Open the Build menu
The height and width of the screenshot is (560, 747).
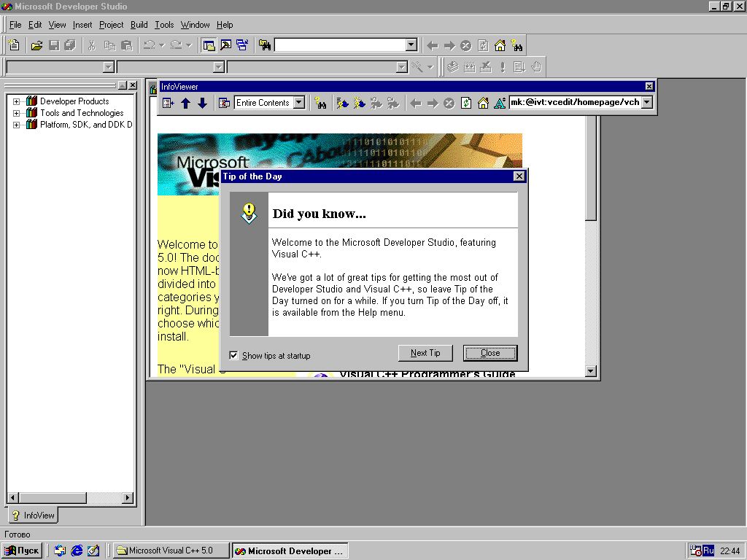pos(139,25)
